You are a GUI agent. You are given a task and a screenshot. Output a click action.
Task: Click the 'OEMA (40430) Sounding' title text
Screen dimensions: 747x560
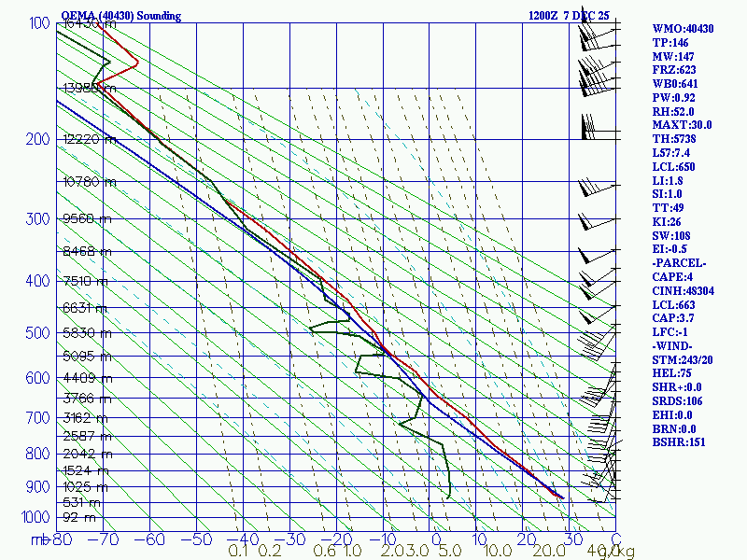click(121, 16)
